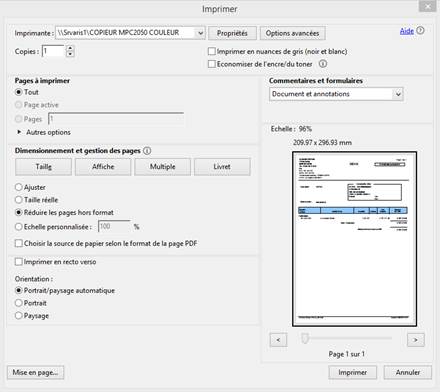This screenshot has width=440, height=392.
Task: Click the 'Echelle : 96%' text
Action: click(x=291, y=129)
